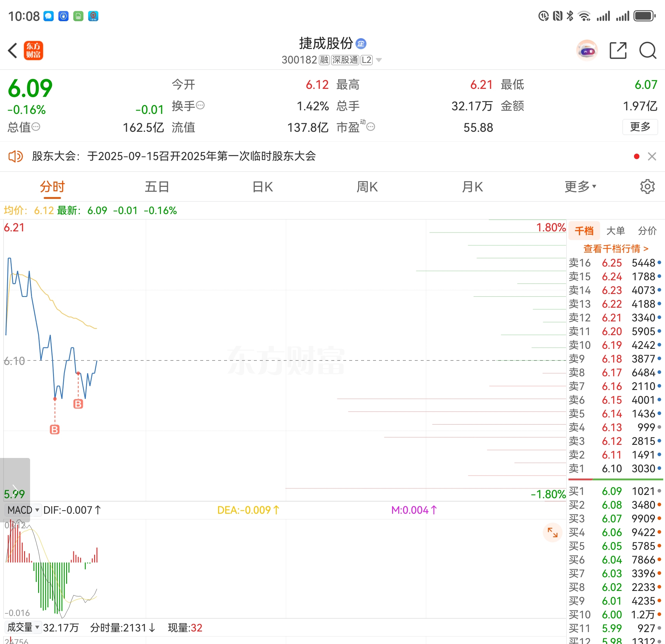This screenshot has width=665, height=644.
Task: Select the 买3 row at 6.07
Action: pyautogui.click(x=615, y=519)
